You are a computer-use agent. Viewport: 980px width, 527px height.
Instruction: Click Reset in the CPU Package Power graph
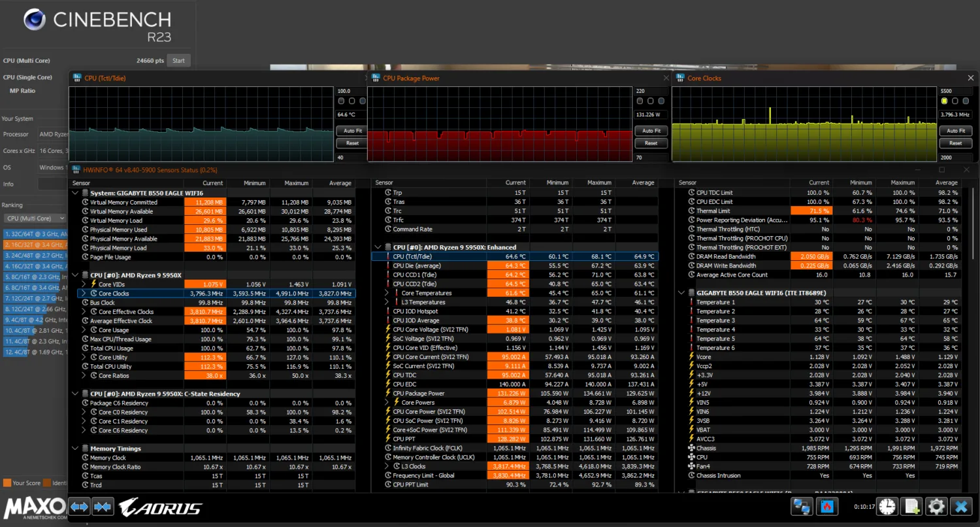tap(651, 143)
